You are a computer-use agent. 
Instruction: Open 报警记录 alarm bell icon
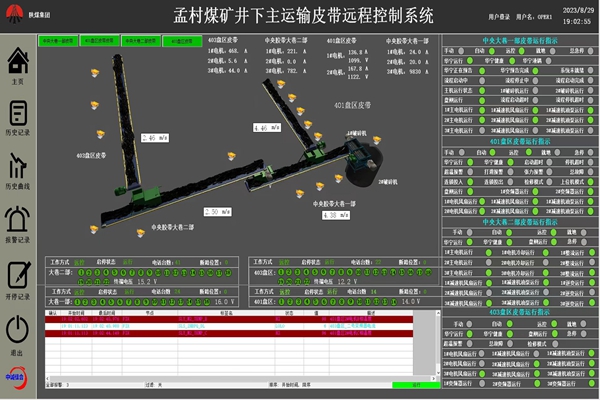click(18, 220)
